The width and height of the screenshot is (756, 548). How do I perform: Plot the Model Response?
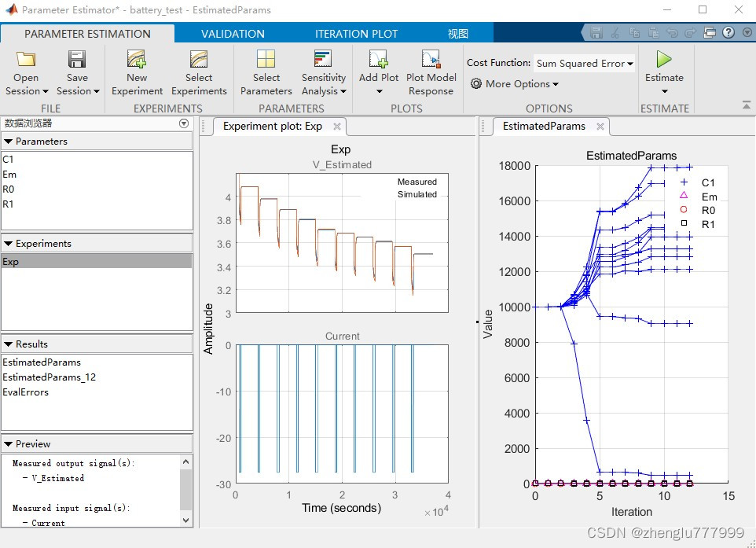[431, 71]
